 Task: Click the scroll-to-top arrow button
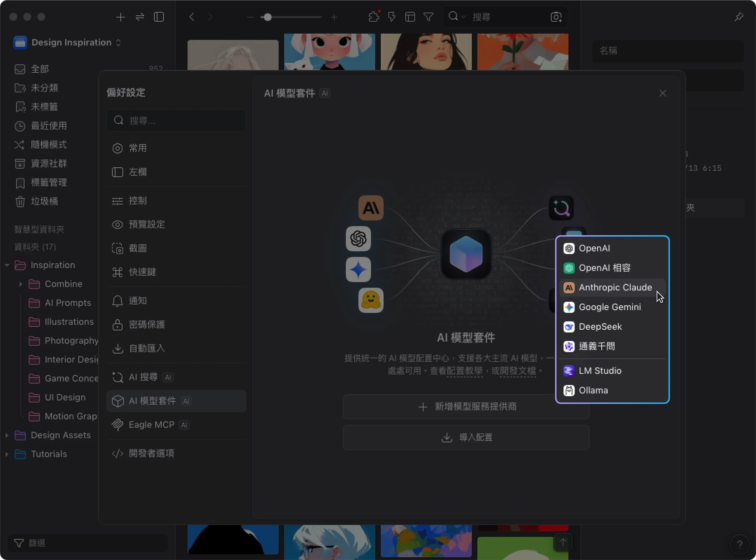point(563,542)
